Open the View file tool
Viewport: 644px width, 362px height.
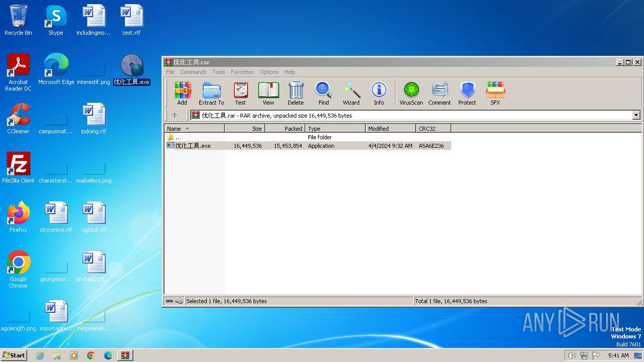[268, 94]
